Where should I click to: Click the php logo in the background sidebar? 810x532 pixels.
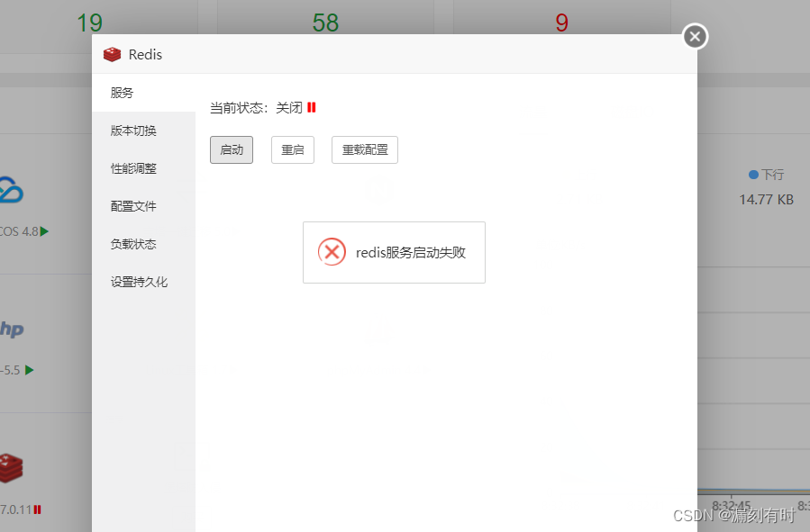click(x=13, y=330)
